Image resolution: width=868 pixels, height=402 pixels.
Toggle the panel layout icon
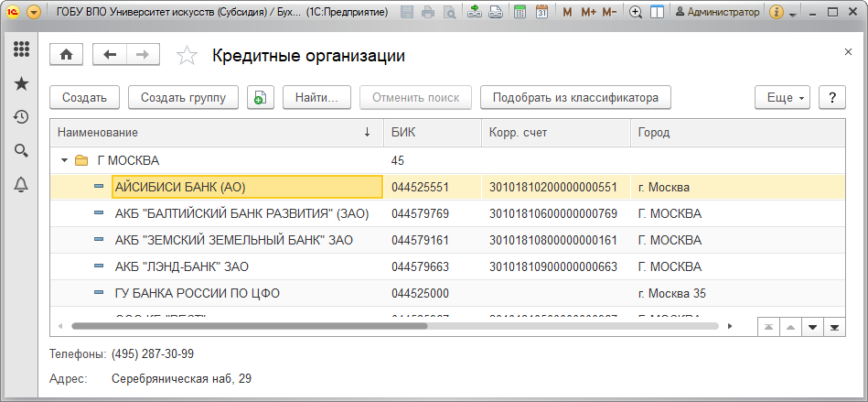[657, 12]
